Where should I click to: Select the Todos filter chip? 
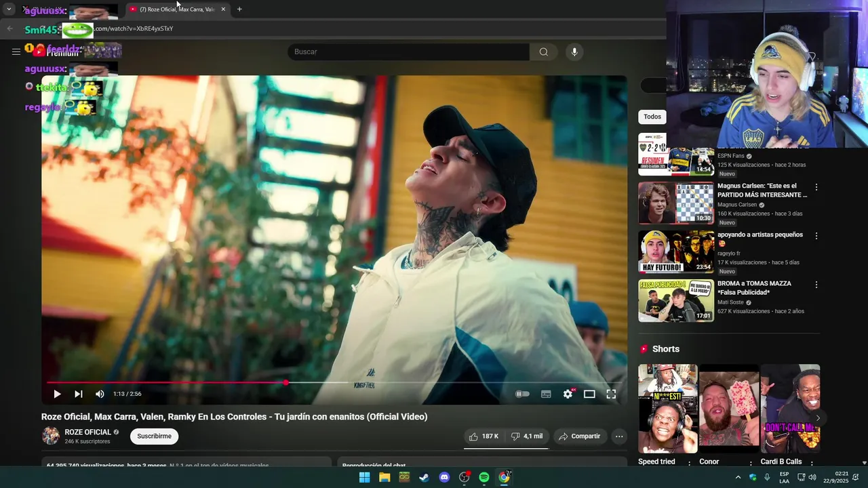click(652, 117)
